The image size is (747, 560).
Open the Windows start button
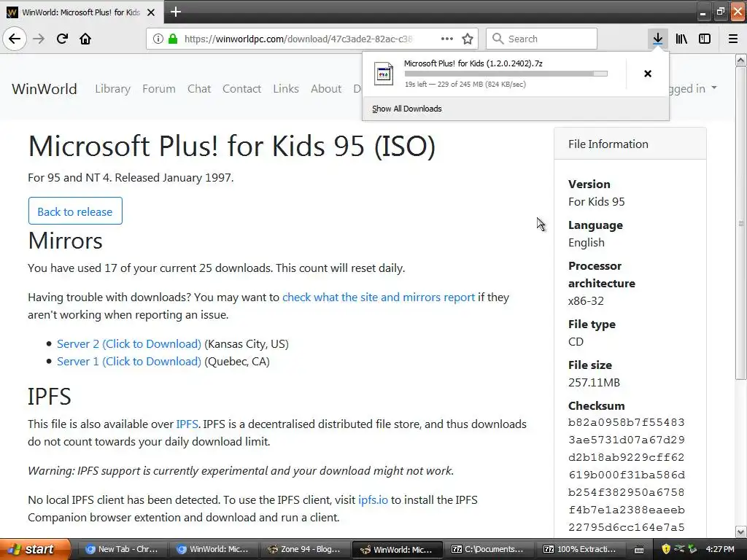[35, 550]
